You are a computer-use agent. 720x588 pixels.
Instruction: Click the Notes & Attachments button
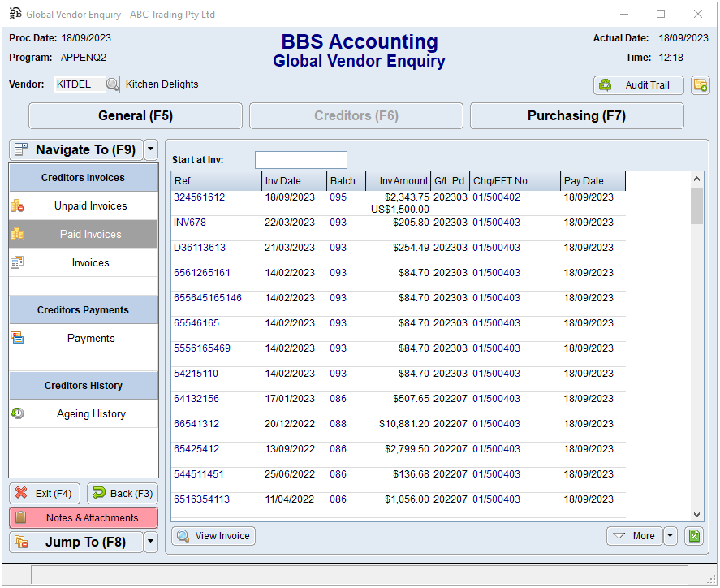click(x=84, y=518)
